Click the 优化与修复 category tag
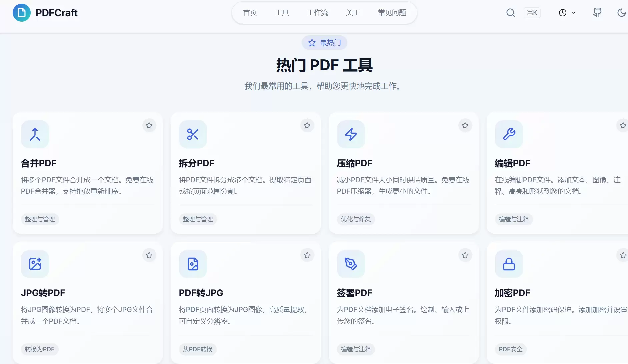Screen dimensions: 628x364 click(x=356, y=219)
